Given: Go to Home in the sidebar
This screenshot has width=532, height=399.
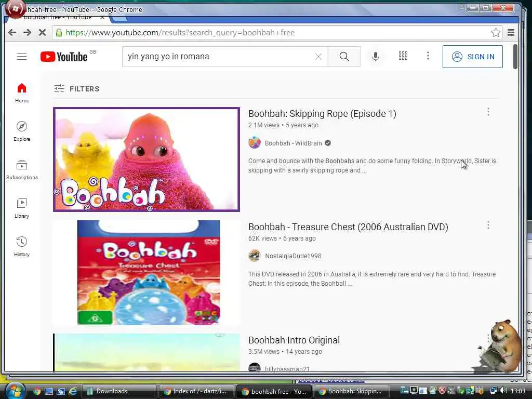Looking at the screenshot, I should click(22, 92).
